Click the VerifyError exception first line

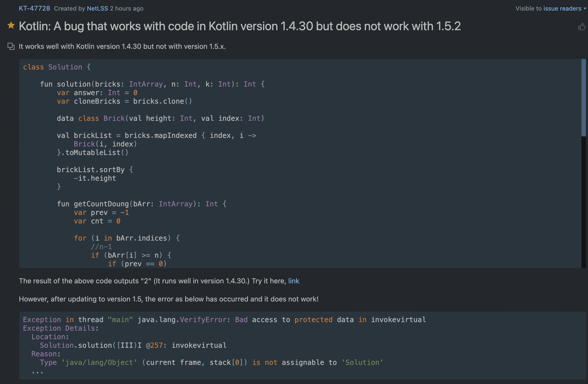[x=224, y=320]
